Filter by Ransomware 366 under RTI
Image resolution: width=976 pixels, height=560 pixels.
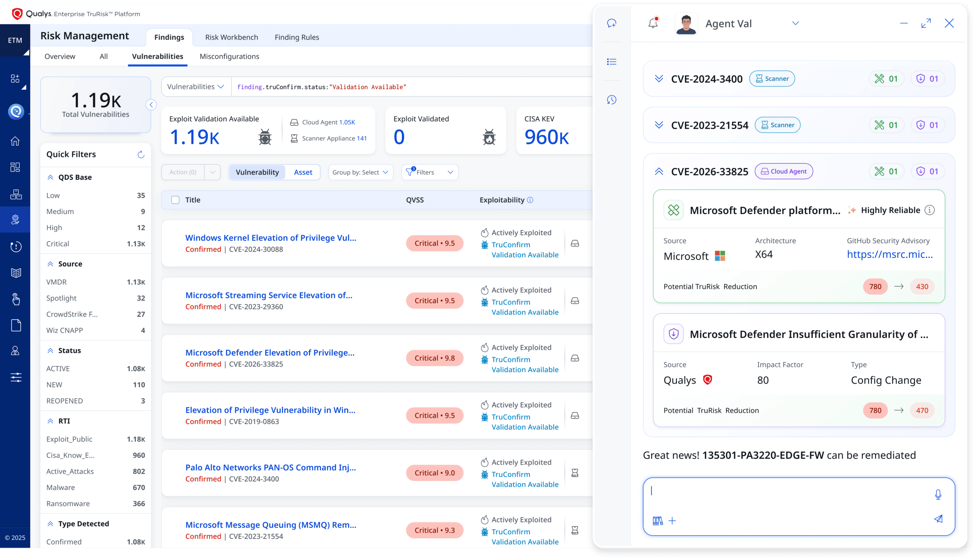click(x=95, y=504)
